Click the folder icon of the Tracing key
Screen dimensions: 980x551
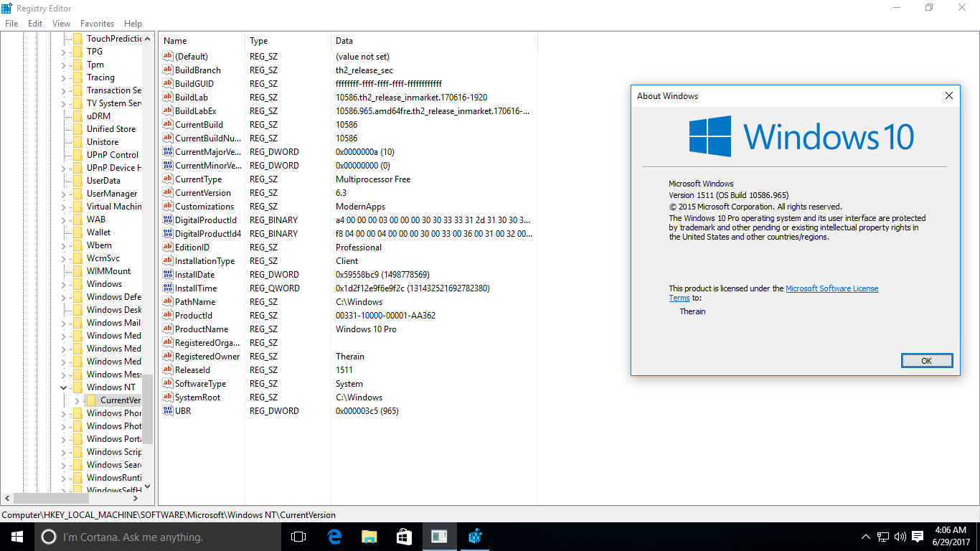pyautogui.click(x=77, y=77)
